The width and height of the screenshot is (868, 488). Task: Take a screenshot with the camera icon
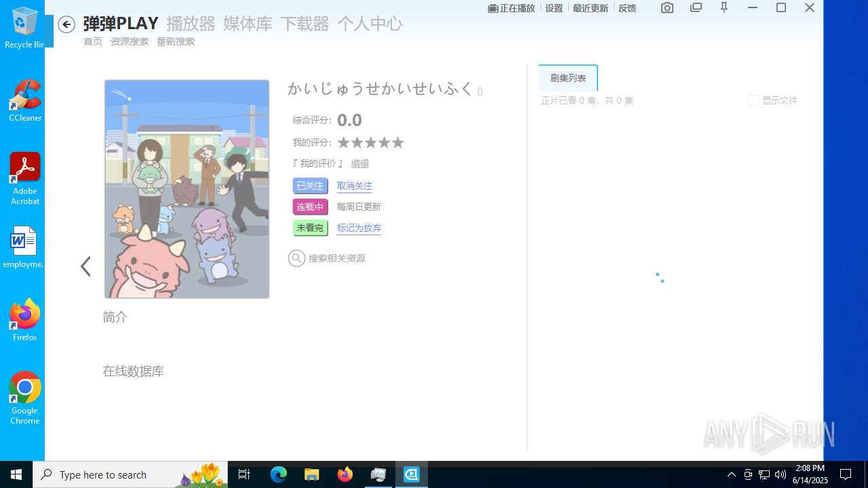click(667, 8)
